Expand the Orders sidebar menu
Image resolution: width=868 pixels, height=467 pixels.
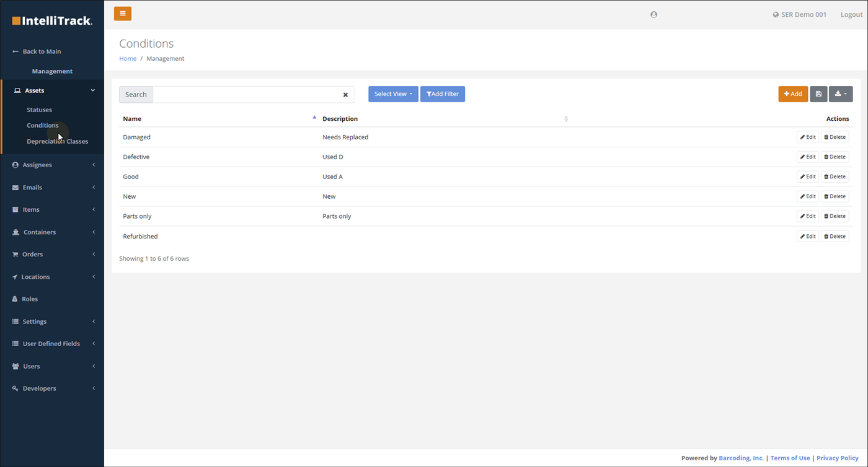coord(53,254)
